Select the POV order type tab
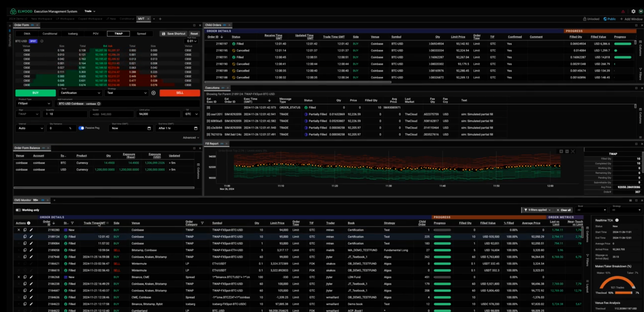This screenshot has width=644, height=312. click(96, 34)
